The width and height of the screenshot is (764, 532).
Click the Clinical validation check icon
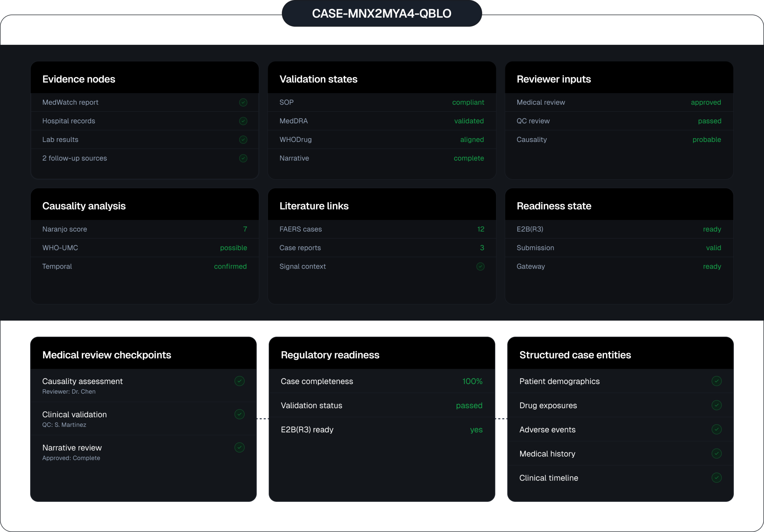point(240,414)
